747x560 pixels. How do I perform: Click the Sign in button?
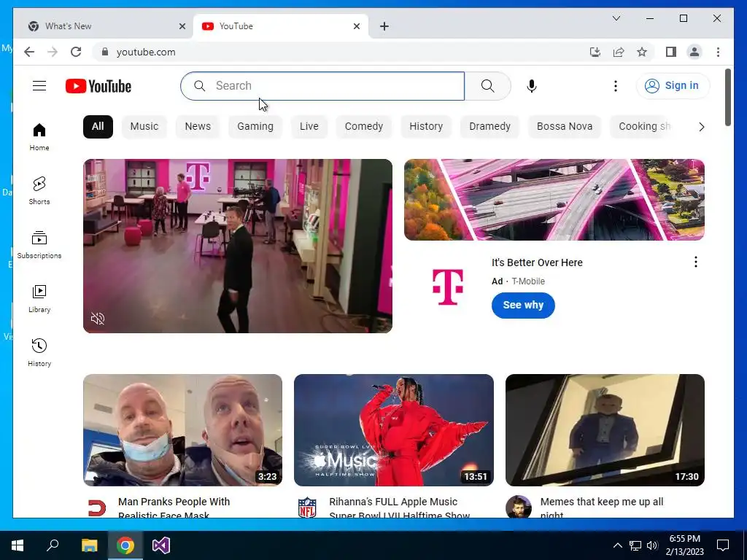[673, 86]
